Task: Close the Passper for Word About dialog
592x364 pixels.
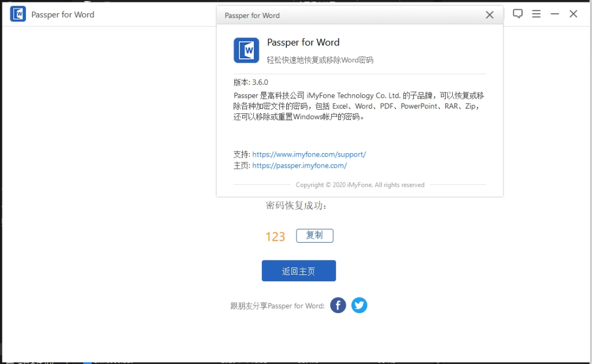Action: pyautogui.click(x=489, y=14)
